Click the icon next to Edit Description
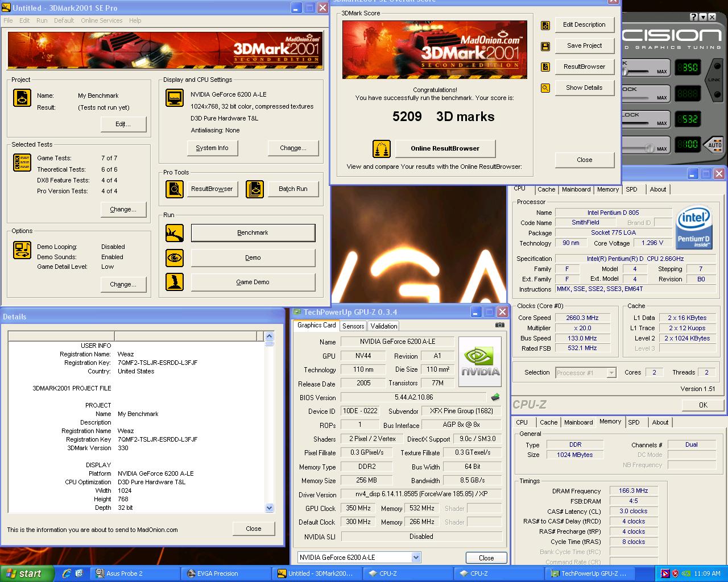The image size is (728, 582). click(545, 25)
